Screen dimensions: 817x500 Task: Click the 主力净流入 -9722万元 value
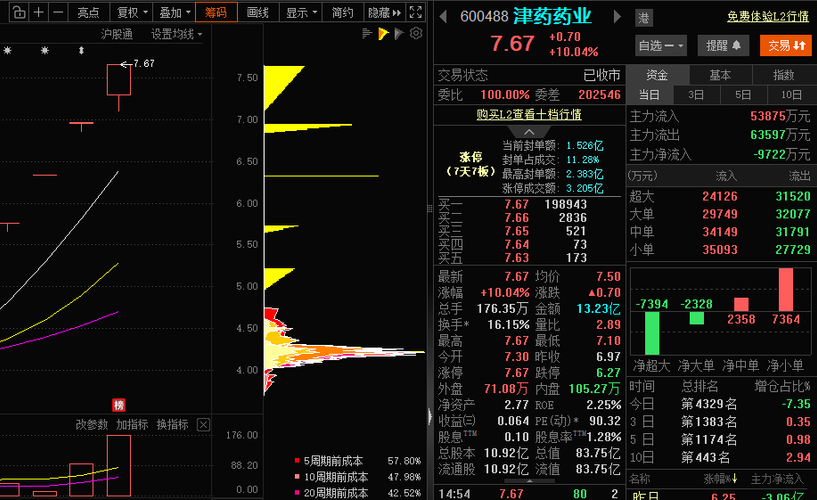tap(781, 155)
